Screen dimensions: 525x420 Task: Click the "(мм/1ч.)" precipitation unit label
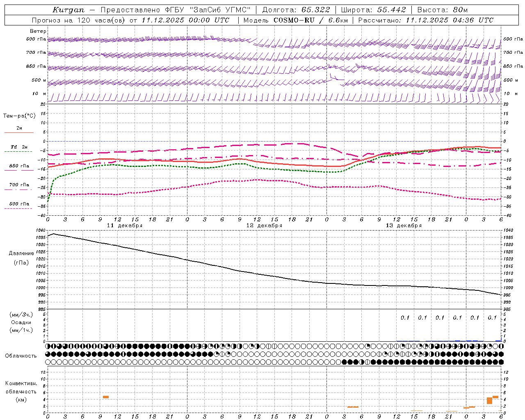pyautogui.click(x=21, y=330)
